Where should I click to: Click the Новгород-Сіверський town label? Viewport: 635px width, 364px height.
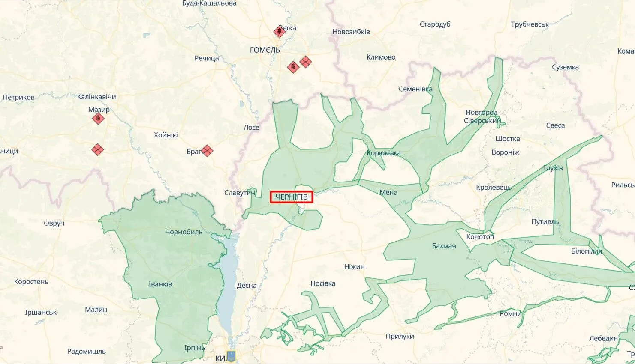pyautogui.click(x=483, y=116)
